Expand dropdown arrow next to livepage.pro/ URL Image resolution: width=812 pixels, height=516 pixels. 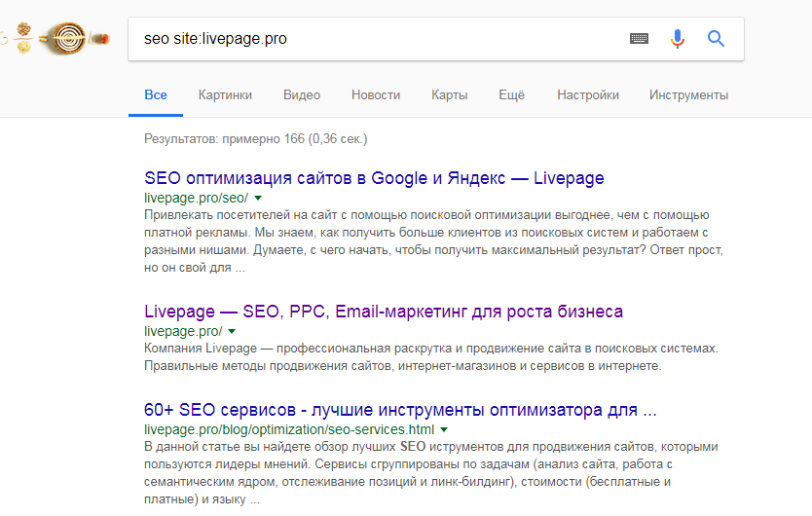(x=232, y=331)
